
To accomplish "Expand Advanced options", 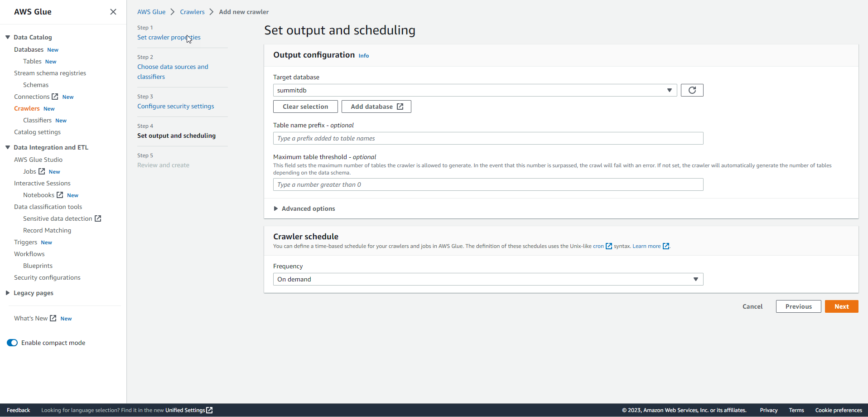I will (x=304, y=208).
